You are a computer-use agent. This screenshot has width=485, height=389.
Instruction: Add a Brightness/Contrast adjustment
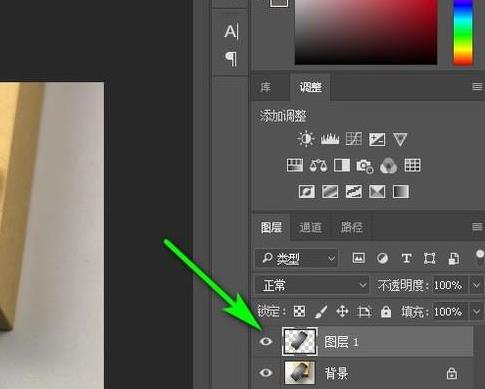[x=306, y=139]
